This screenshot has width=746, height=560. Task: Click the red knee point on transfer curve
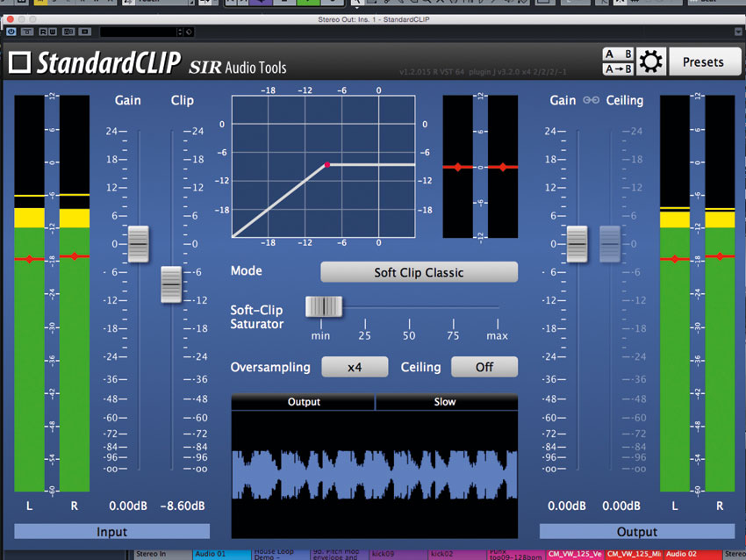pos(327,165)
